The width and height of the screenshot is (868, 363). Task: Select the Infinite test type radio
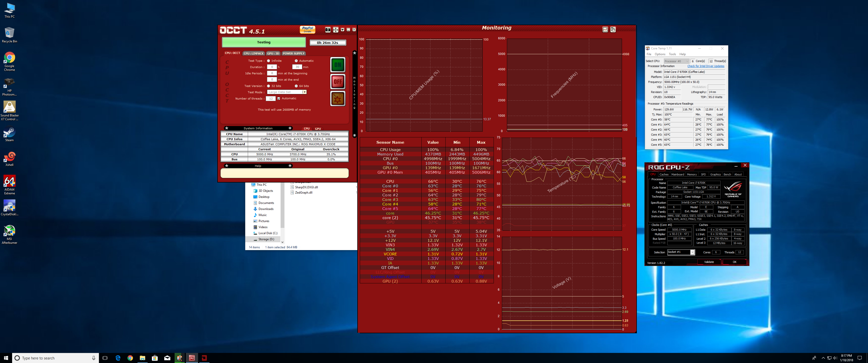pos(268,61)
